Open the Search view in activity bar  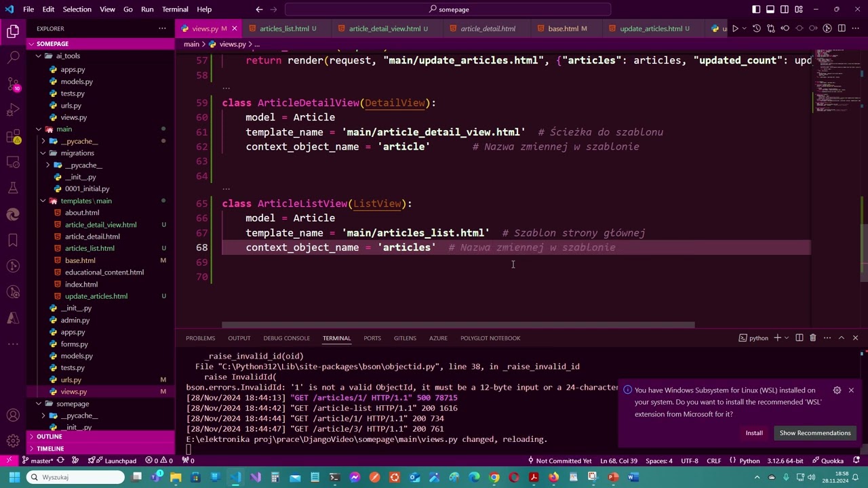(x=13, y=58)
